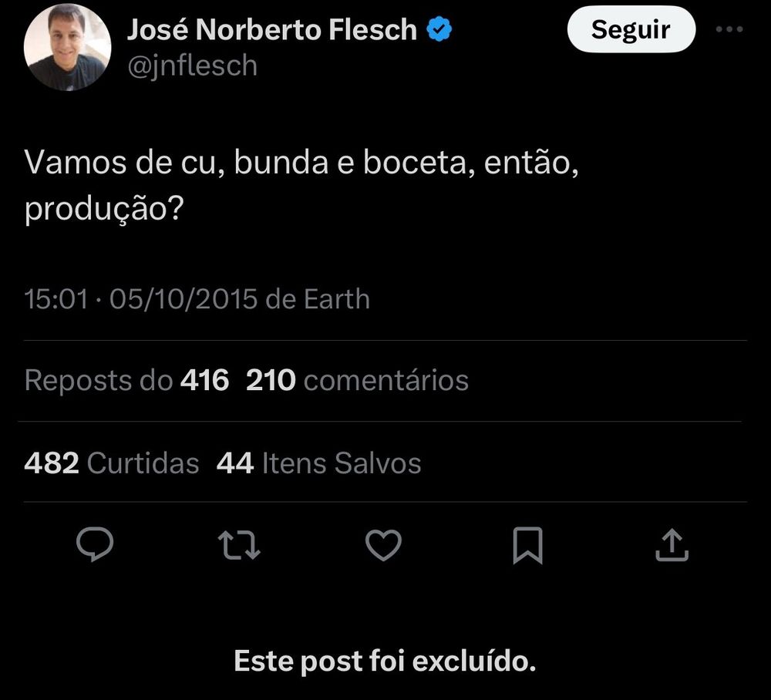Open the @jnflesch handle
The image size is (771, 700).
(192, 66)
